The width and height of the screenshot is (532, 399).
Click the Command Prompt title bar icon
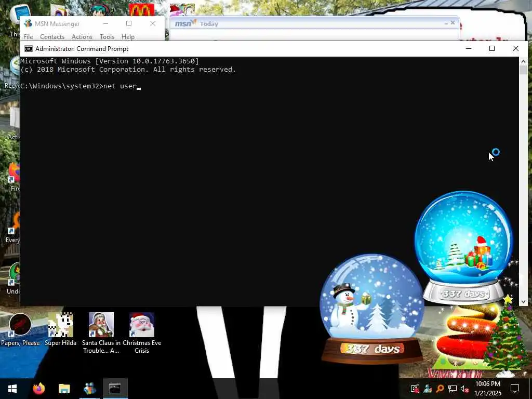29,49
